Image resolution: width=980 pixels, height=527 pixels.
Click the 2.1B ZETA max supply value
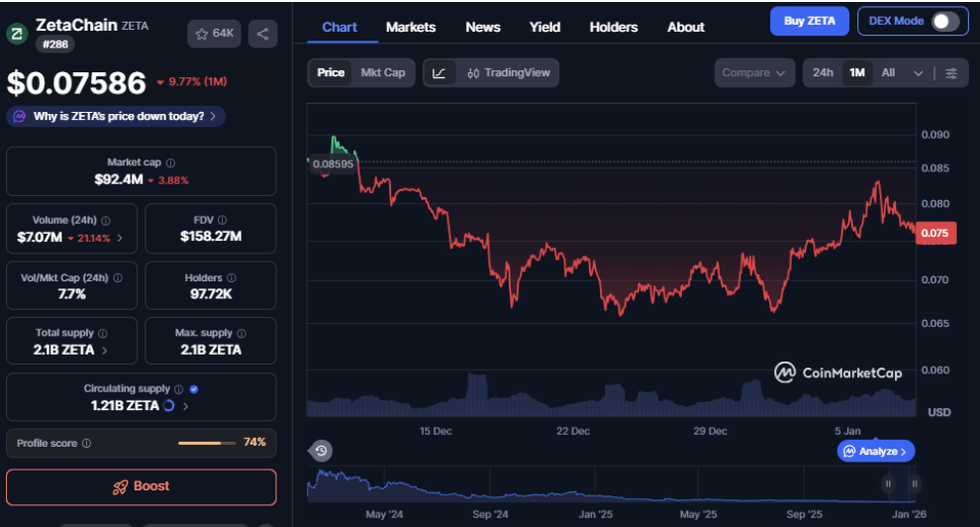pos(211,350)
